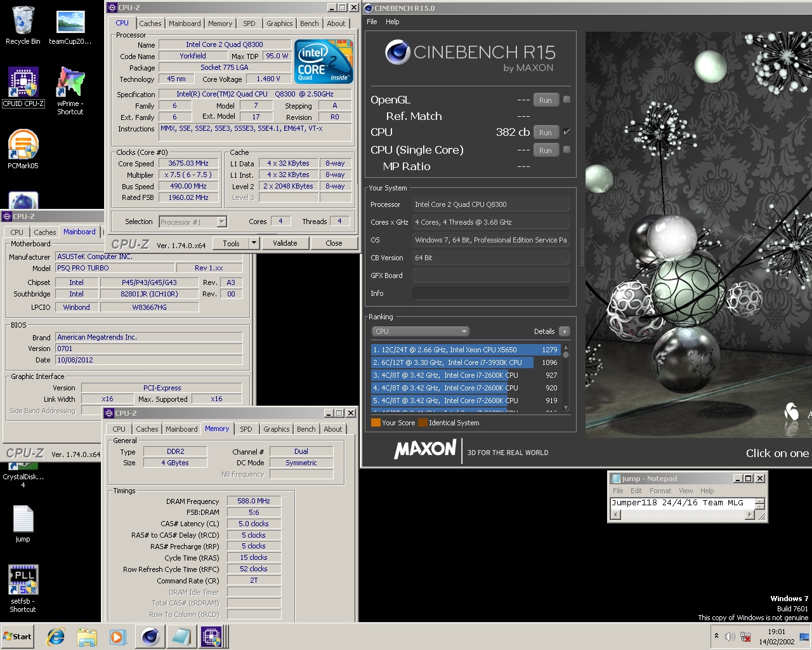Click the brown Identical System color swatch
Viewport: 812px width, 650px height.
coord(422,423)
